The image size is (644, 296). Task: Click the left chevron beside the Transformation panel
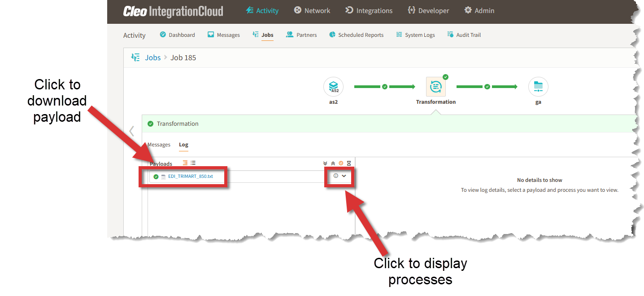coord(131,131)
